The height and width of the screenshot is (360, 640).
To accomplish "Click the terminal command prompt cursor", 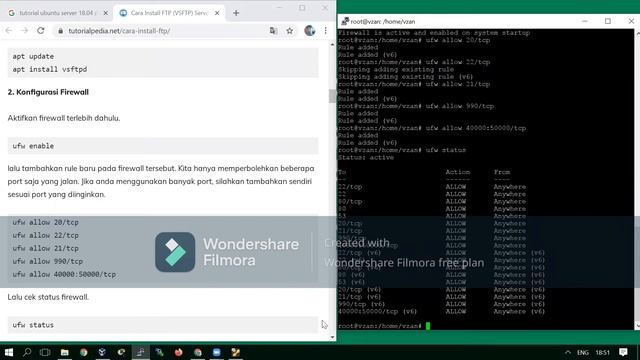I will 428,326.
